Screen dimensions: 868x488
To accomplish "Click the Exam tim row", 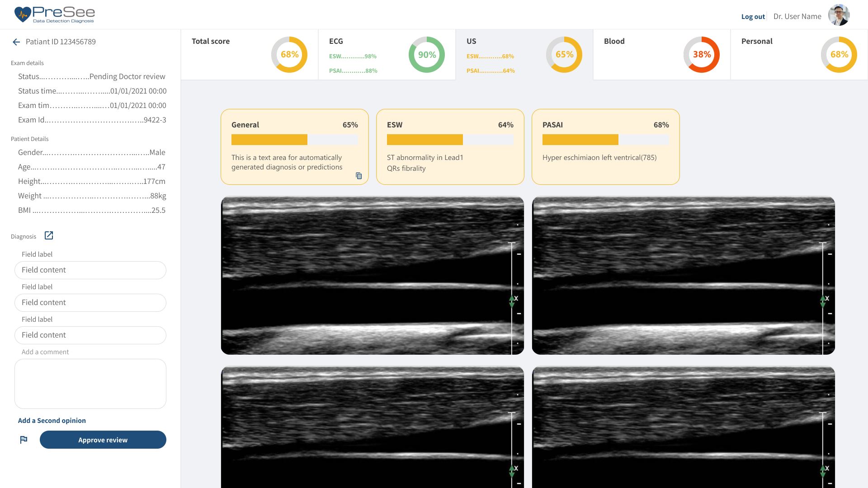I will [92, 105].
